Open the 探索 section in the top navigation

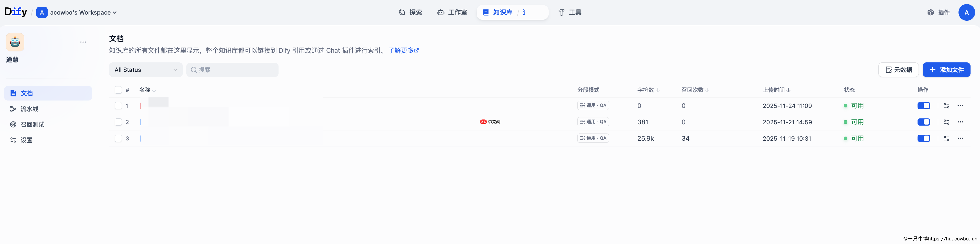(x=411, y=12)
